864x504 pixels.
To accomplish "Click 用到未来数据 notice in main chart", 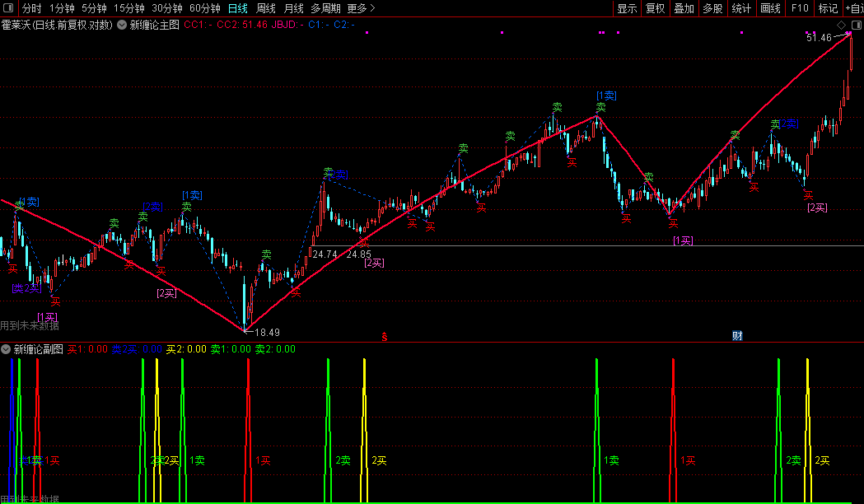I will 30,326.
